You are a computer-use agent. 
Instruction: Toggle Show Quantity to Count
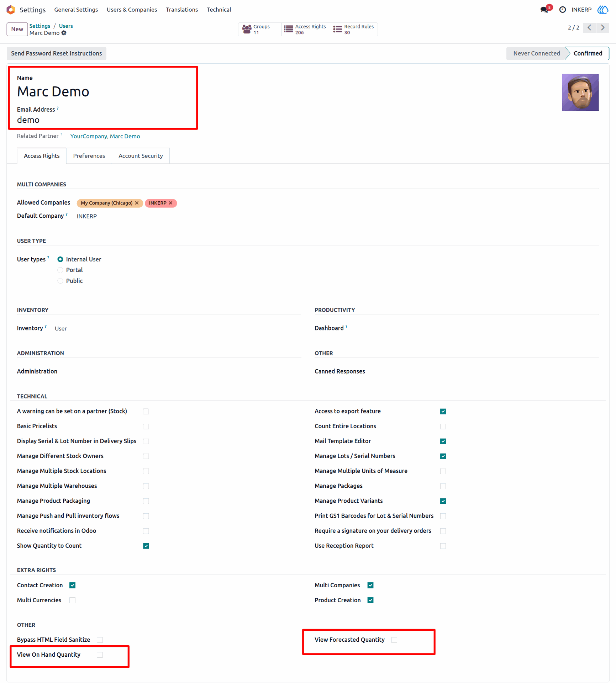[x=146, y=546]
